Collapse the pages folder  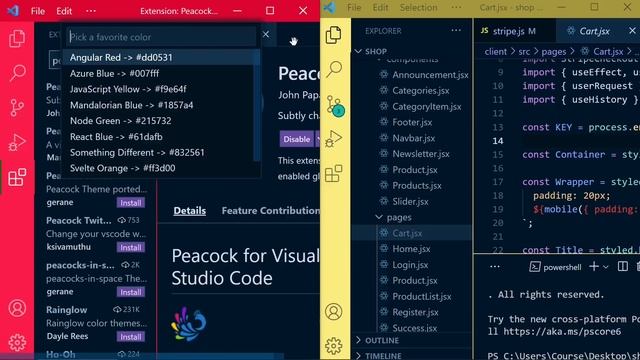(379, 217)
